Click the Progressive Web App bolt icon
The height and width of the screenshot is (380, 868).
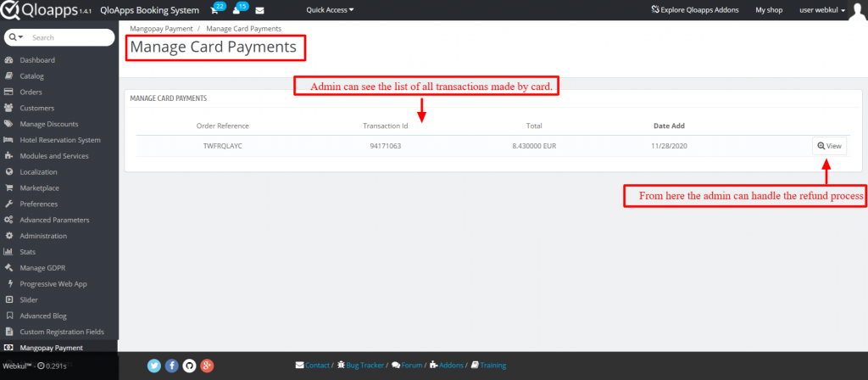click(9, 283)
